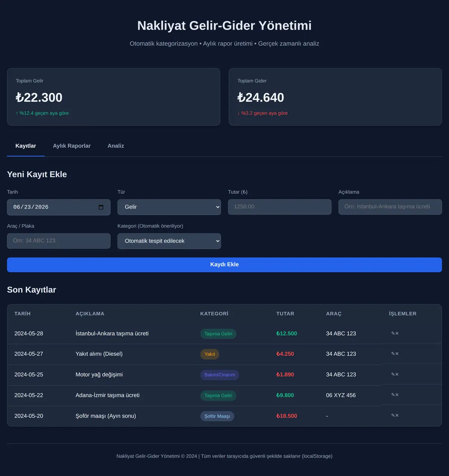Click the Şoför Maaşı category badge
The height and width of the screenshot is (476, 449).
pos(217,416)
